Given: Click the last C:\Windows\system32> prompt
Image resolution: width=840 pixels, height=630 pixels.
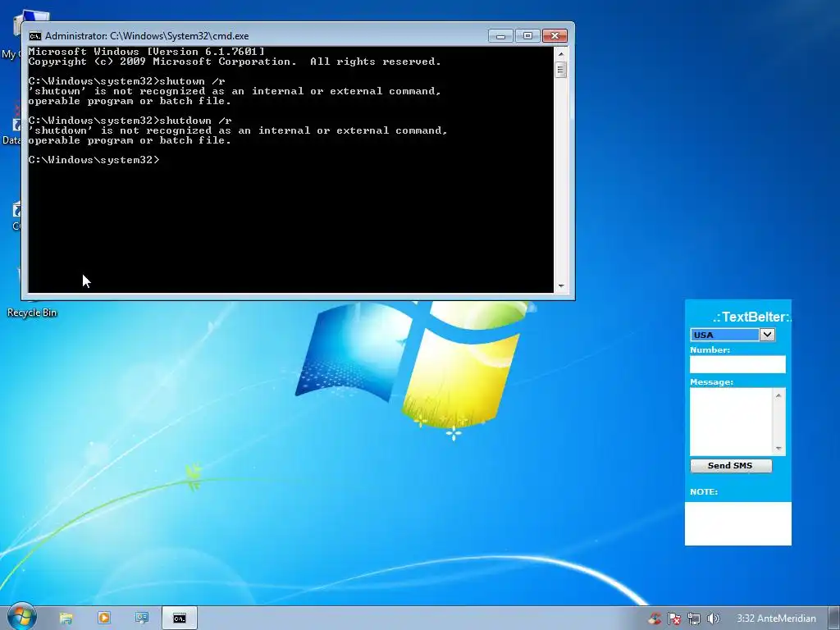Looking at the screenshot, I should point(94,160).
